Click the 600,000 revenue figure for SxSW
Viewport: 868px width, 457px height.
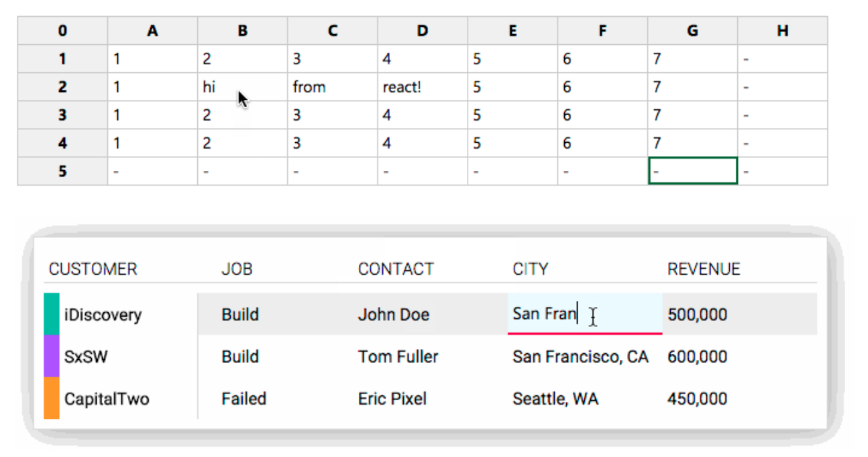(697, 356)
